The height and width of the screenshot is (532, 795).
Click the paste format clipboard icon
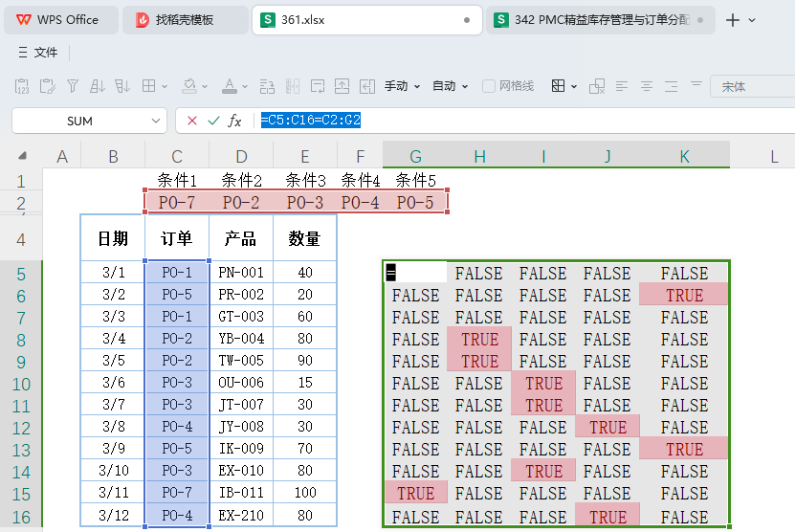point(47,86)
